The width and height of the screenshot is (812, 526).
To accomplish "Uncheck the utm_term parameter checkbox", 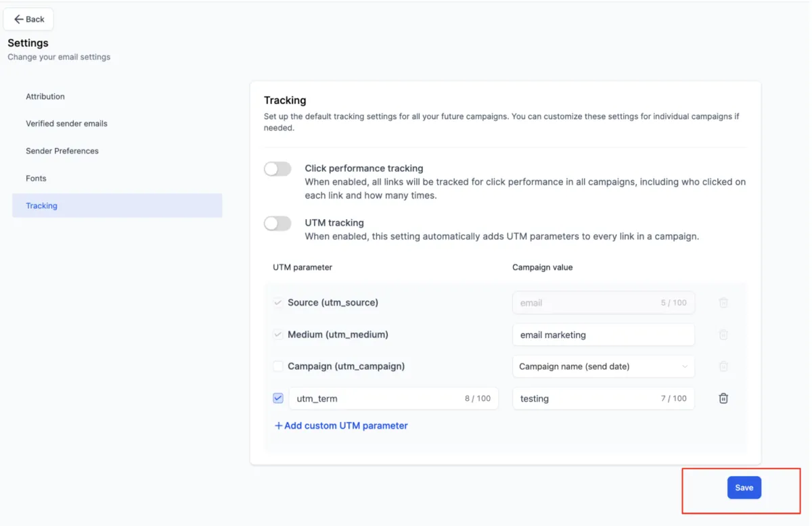I will pos(278,399).
